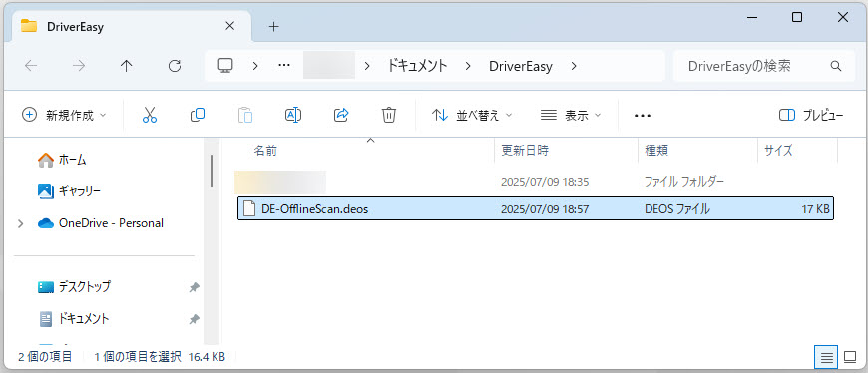This screenshot has height=373, width=868.
Task: Maximize the Explorer window
Action: [796, 17]
